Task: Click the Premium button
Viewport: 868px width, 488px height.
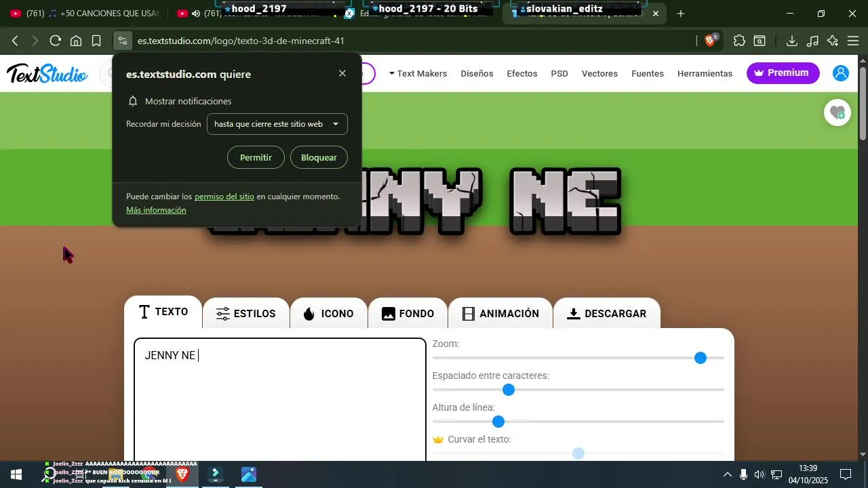Action: tap(783, 73)
